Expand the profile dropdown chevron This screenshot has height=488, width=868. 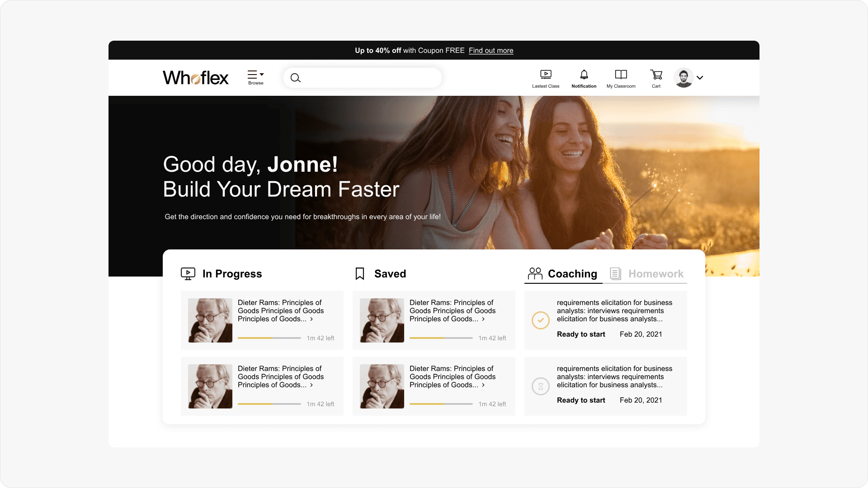click(x=700, y=78)
